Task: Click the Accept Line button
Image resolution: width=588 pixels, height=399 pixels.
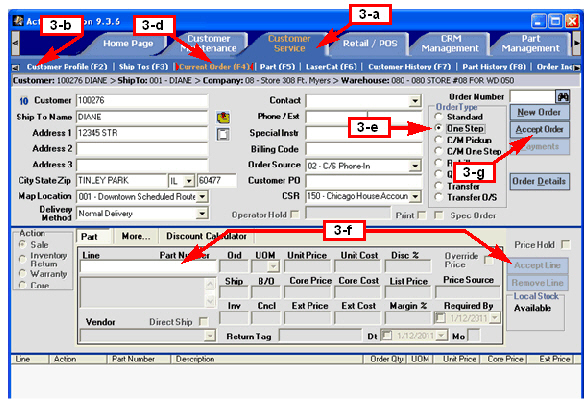Action: 537,266
